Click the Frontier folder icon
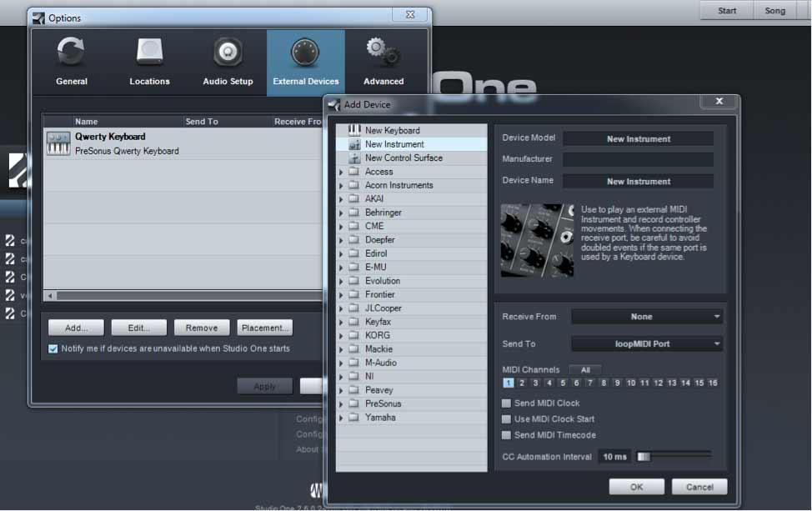This screenshot has width=812, height=511. pos(354,294)
